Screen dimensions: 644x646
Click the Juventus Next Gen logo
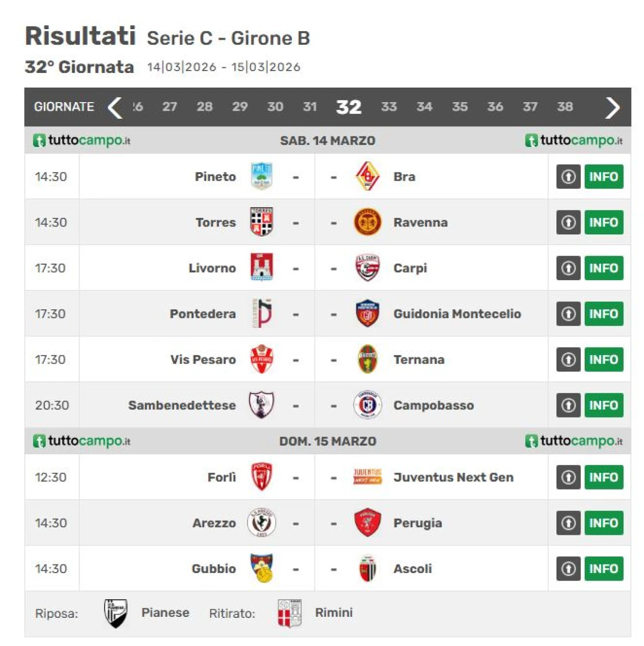(x=367, y=477)
